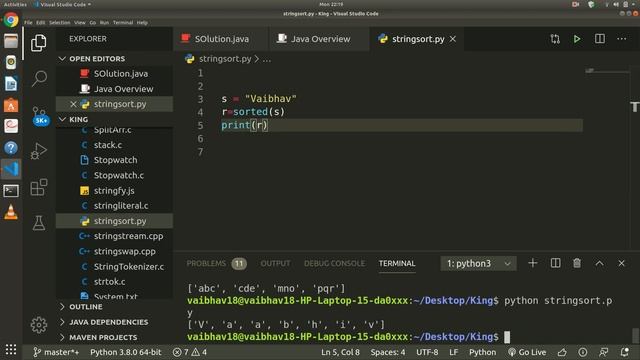
Task: Open the Search view in the activity bar
Action: tap(39, 78)
